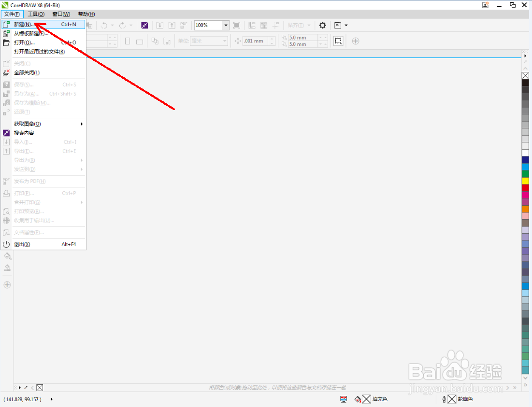Click the undo arrow icon
This screenshot has height=407, width=532.
pyautogui.click(x=104, y=25)
